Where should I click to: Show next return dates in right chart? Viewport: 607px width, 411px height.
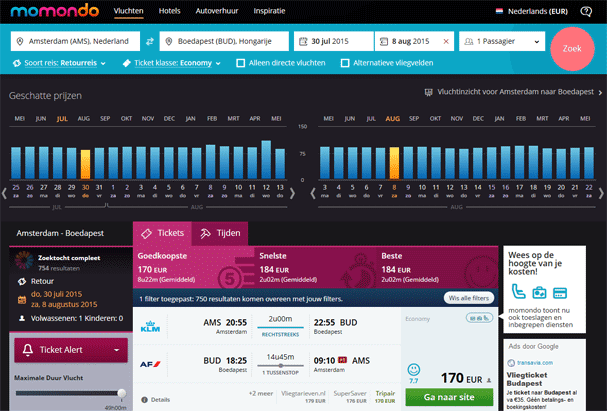(601, 193)
